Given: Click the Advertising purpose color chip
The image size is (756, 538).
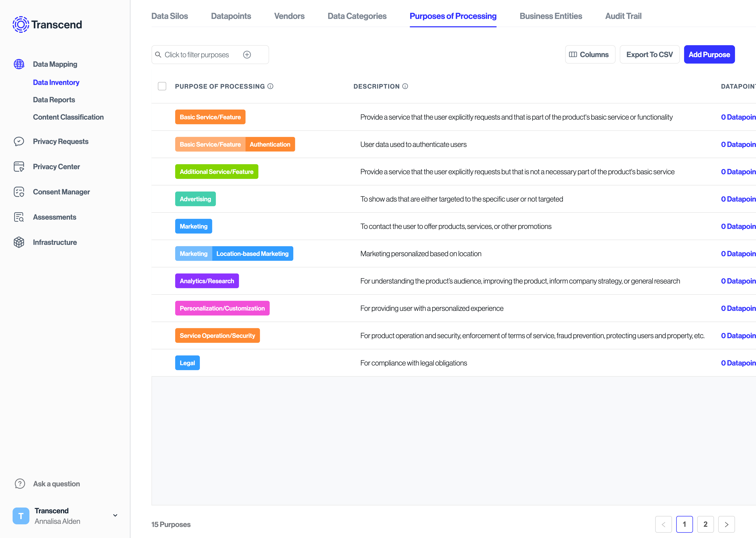Looking at the screenshot, I should [195, 199].
